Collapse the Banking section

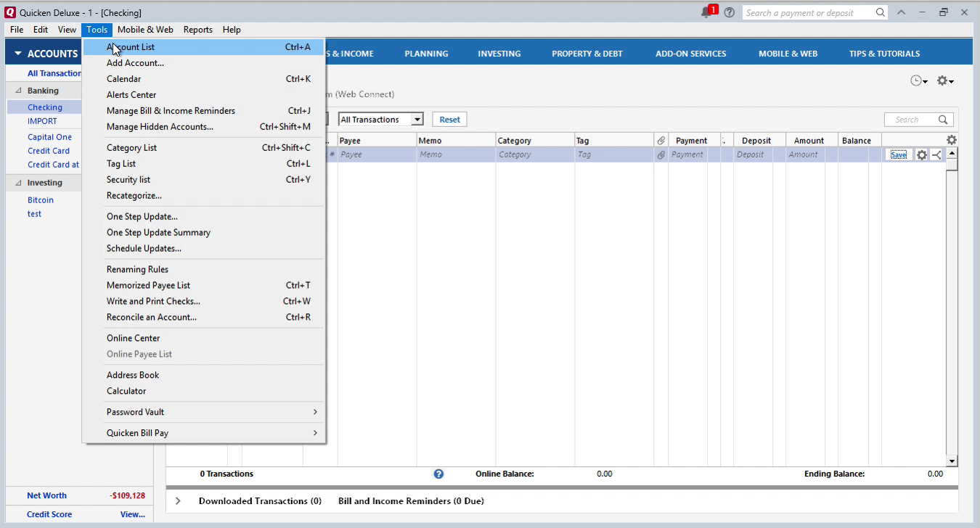tap(18, 91)
